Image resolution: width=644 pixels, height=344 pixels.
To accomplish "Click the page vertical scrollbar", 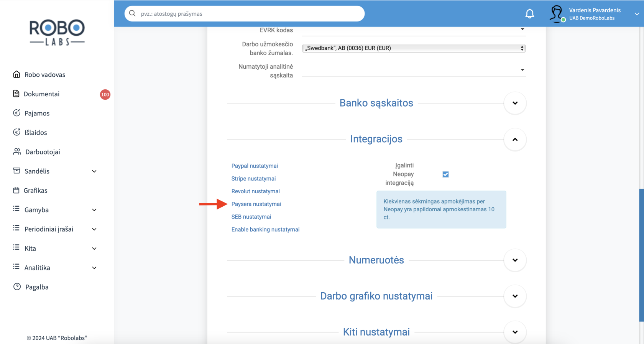I will click(x=641, y=255).
